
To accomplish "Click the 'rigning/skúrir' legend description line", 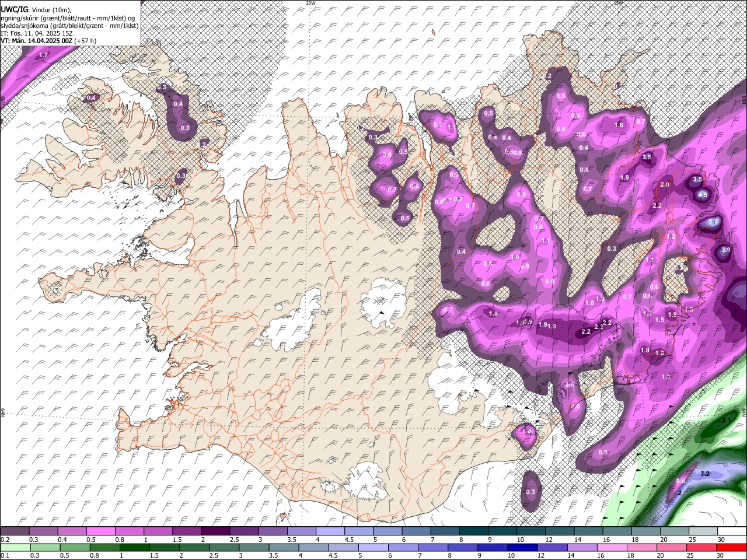I will click(x=69, y=18).
